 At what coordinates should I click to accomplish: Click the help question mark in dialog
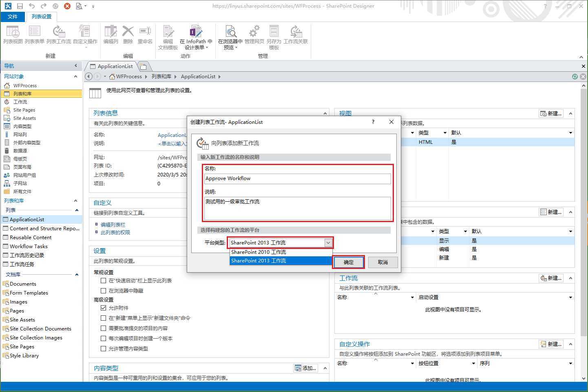click(373, 122)
